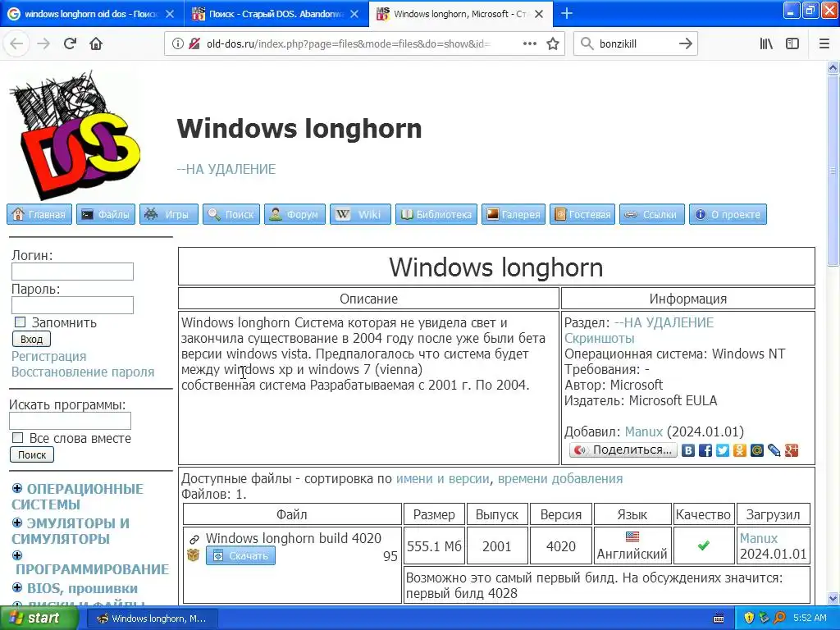This screenshot has width=840, height=630.
Task: Share via the Odnoklassniki icon
Action: pos(740,450)
